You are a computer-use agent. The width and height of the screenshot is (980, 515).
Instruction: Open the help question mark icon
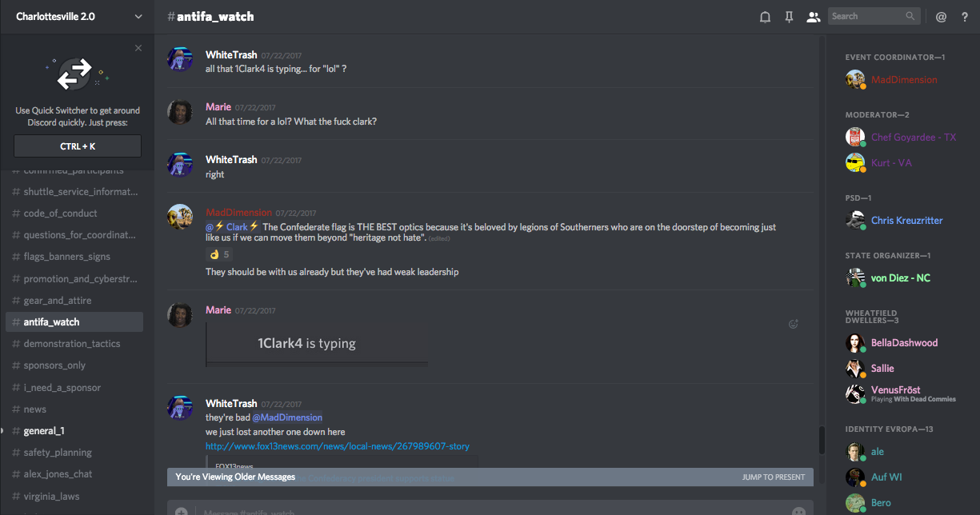point(965,17)
